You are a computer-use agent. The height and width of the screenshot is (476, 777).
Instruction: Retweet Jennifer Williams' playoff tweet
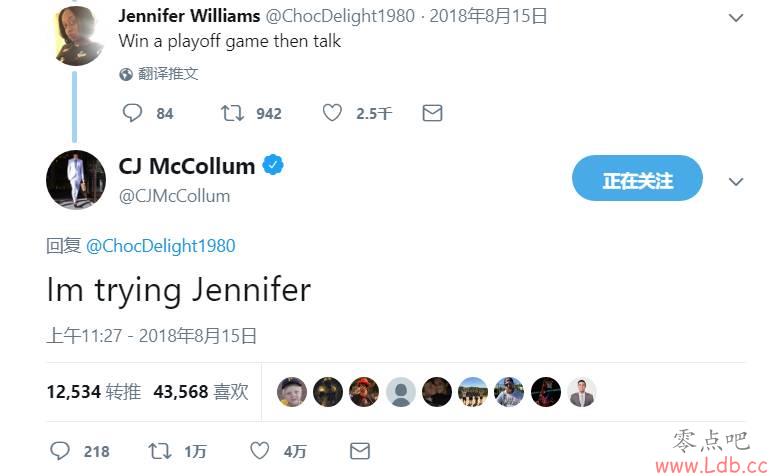232,113
